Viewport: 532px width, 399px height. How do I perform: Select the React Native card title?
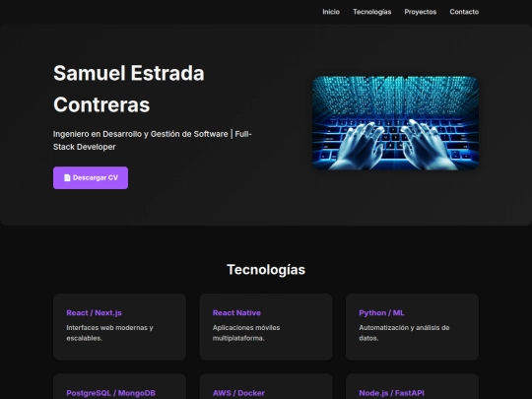[236, 313]
